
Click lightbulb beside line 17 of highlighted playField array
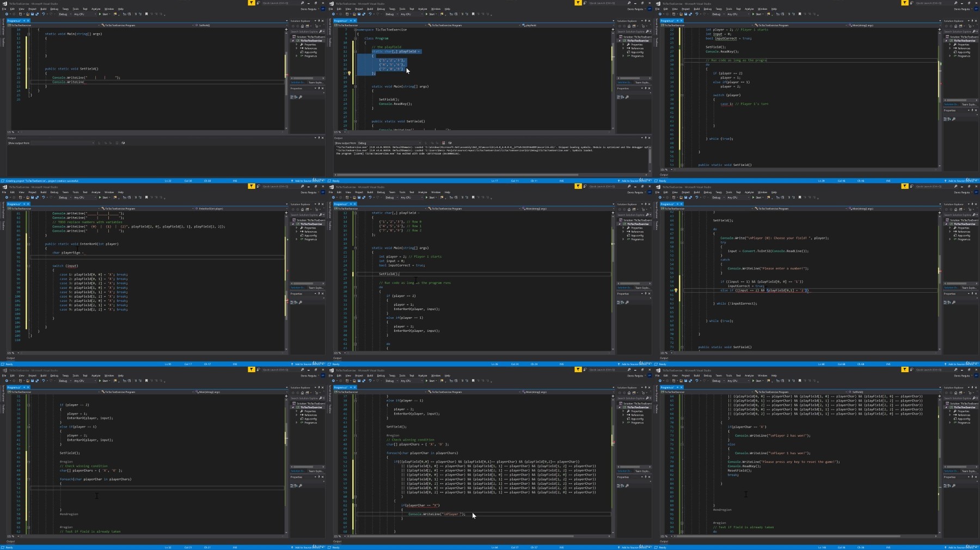coord(349,73)
